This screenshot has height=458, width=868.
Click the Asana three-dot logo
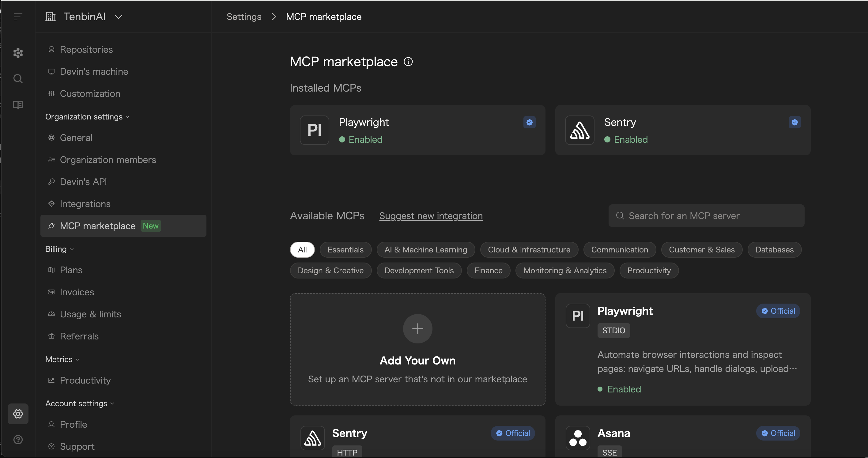pyautogui.click(x=578, y=438)
